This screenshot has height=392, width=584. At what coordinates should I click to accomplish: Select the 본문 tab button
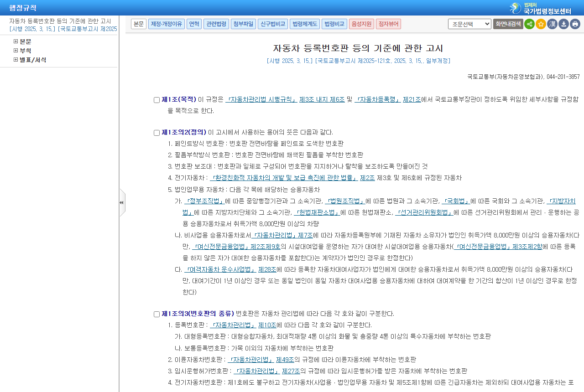coord(139,24)
